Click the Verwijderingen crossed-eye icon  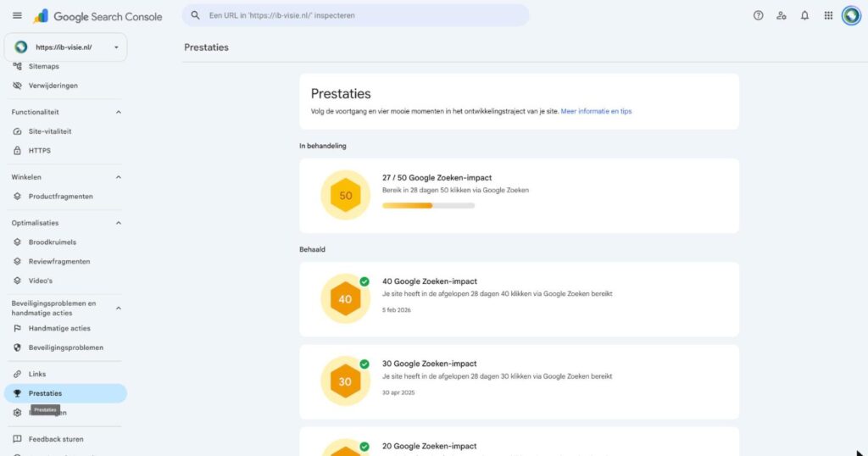point(17,86)
